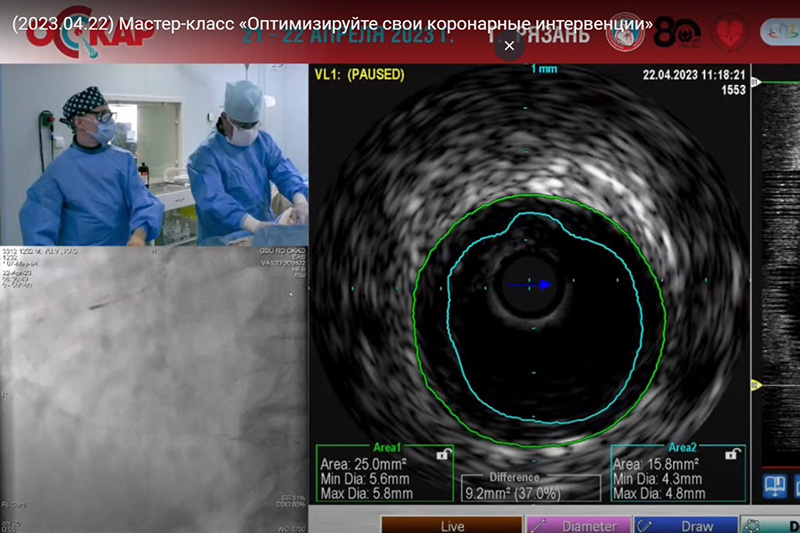
Task: Click the top marker on longitudinal view
Action: click(756, 78)
